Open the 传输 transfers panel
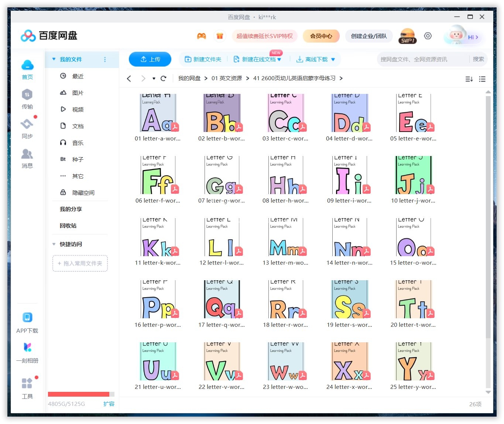Image resolution: width=504 pixels, height=424 pixels. (x=27, y=99)
